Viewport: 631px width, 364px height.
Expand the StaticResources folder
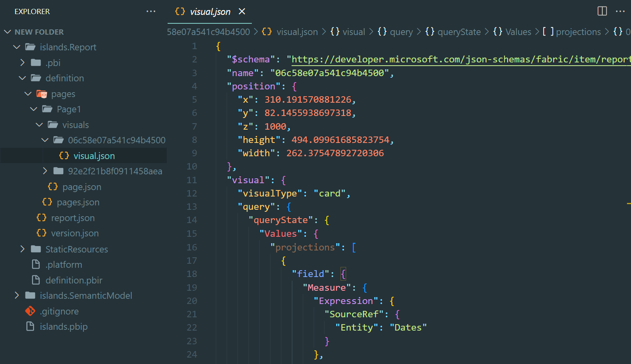77,249
